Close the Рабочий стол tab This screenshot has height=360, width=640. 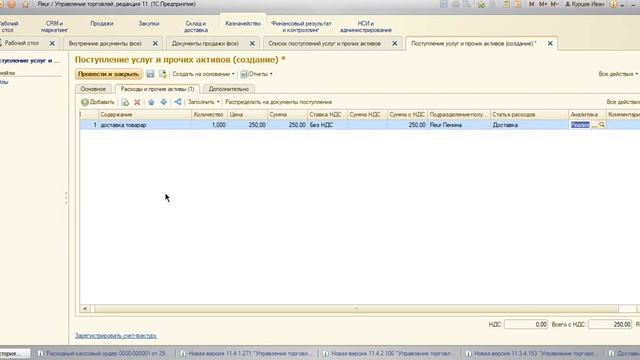[52, 43]
